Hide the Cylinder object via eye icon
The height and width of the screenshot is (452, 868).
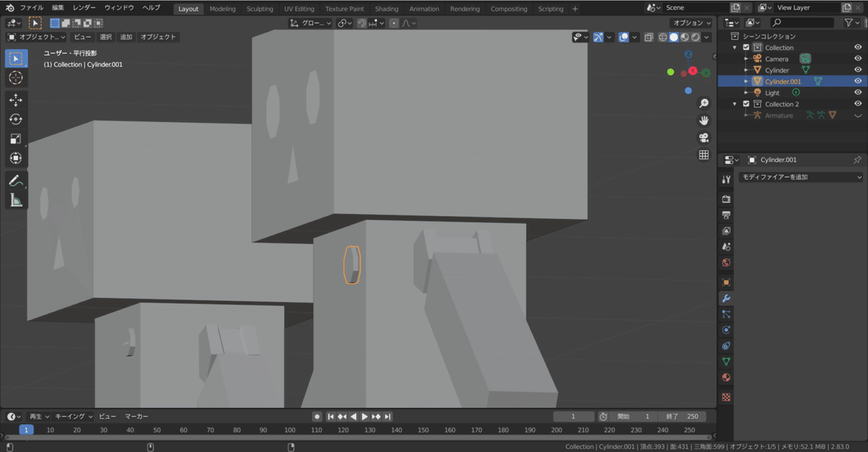pos(858,70)
